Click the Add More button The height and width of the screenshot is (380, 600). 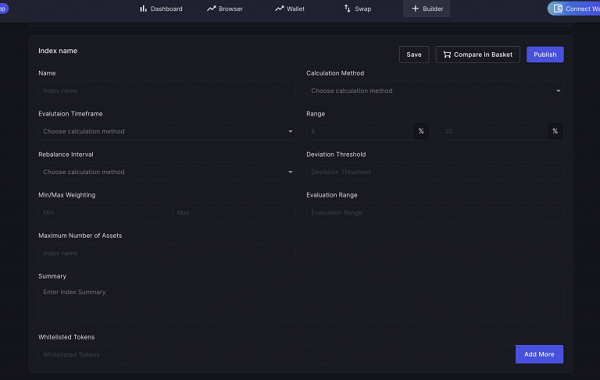coord(539,354)
